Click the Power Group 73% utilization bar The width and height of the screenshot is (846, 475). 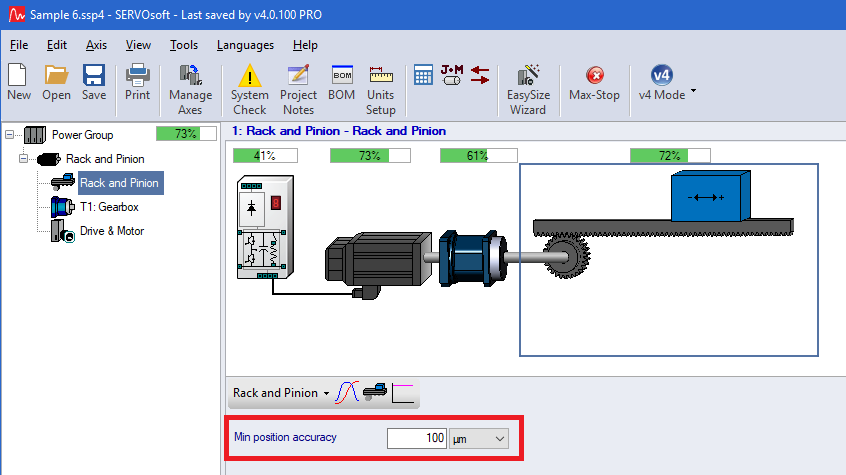186,134
